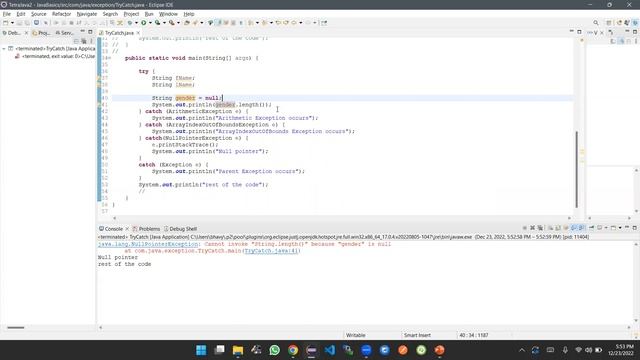
Task: Open the Display Selected Console dropdown arrow
Action: pos(606,228)
